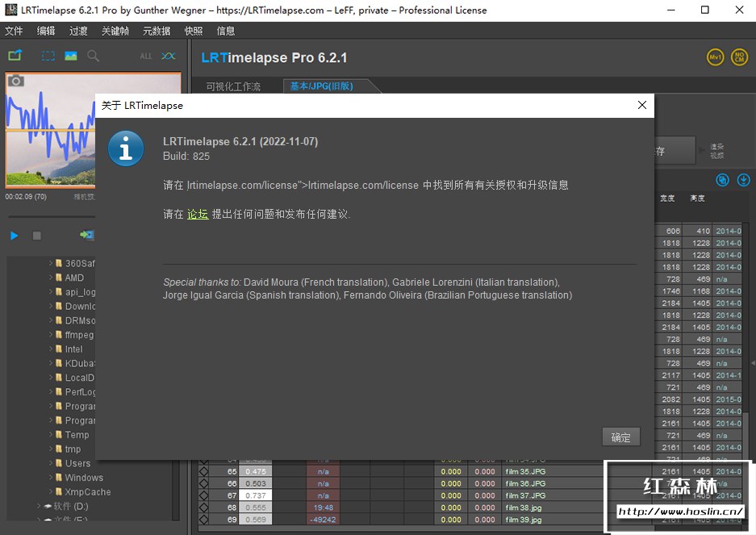This screenshot has width=756, height=535.
Task: Expand the 360Saf folder
Action: click(50, 263)
